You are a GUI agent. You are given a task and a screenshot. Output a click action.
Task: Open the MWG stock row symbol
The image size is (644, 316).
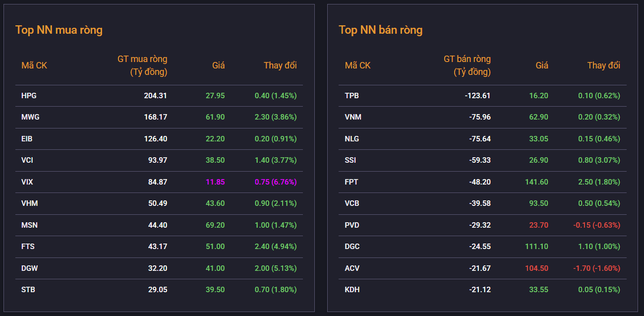point(30,117)
